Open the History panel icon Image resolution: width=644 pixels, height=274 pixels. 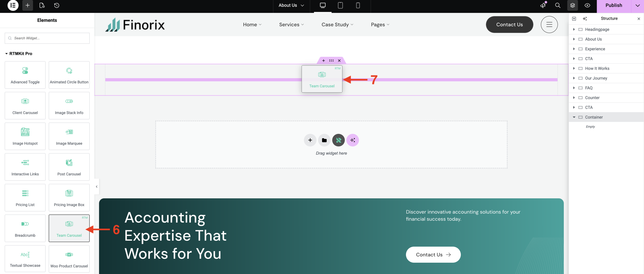coord(57,5)
